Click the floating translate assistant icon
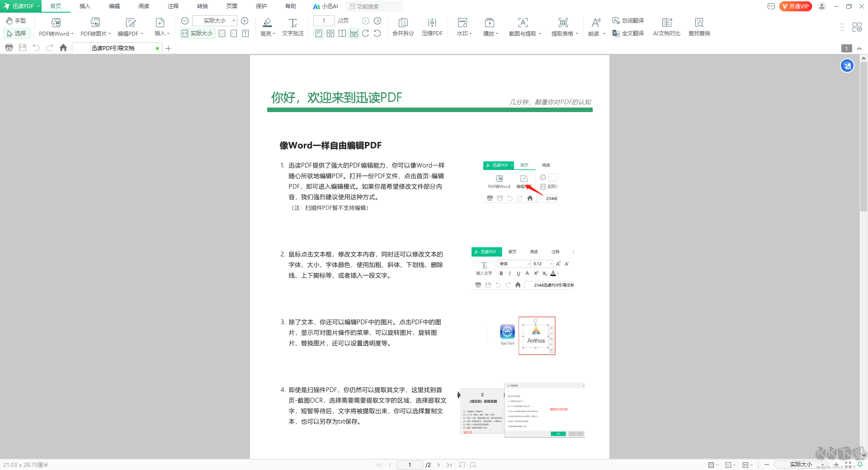Viewport: 868px width, 470px height. pyautogui.click(x=847, y=66)
